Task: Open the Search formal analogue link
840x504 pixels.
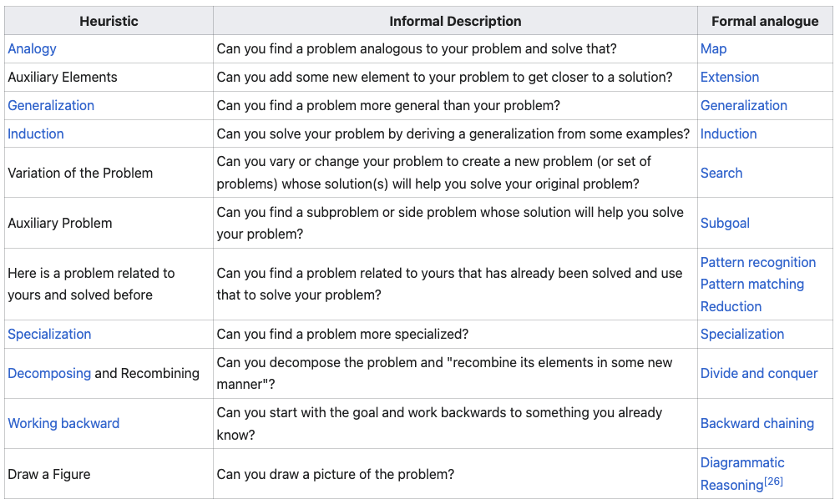Action: (721, 173)
